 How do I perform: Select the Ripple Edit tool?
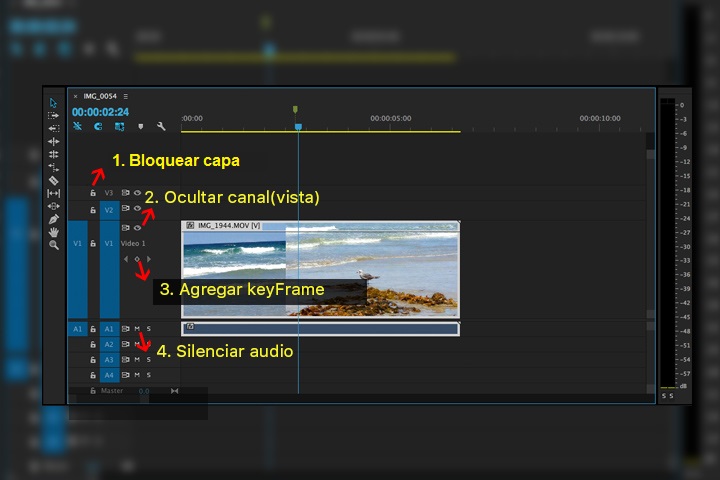coord(53,141)
